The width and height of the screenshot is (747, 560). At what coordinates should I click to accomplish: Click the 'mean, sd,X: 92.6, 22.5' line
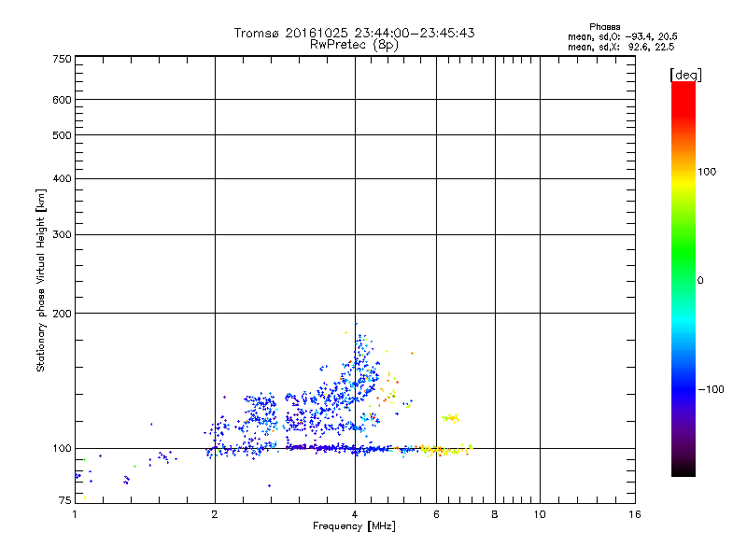click(621, 47)
